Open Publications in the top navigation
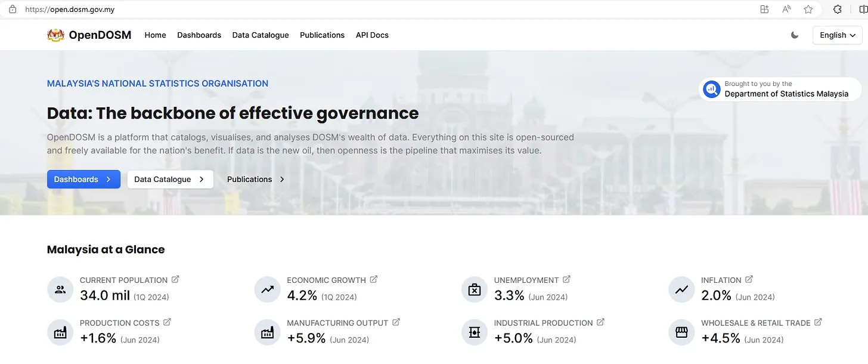The width and height of the screenshot is (868, 364). (322, 35)
